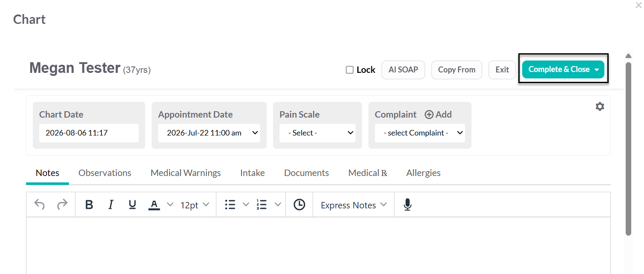Click inside the notes text area
Screen dimensions: 644x274
pyautogui.click(x=318, y=245)
